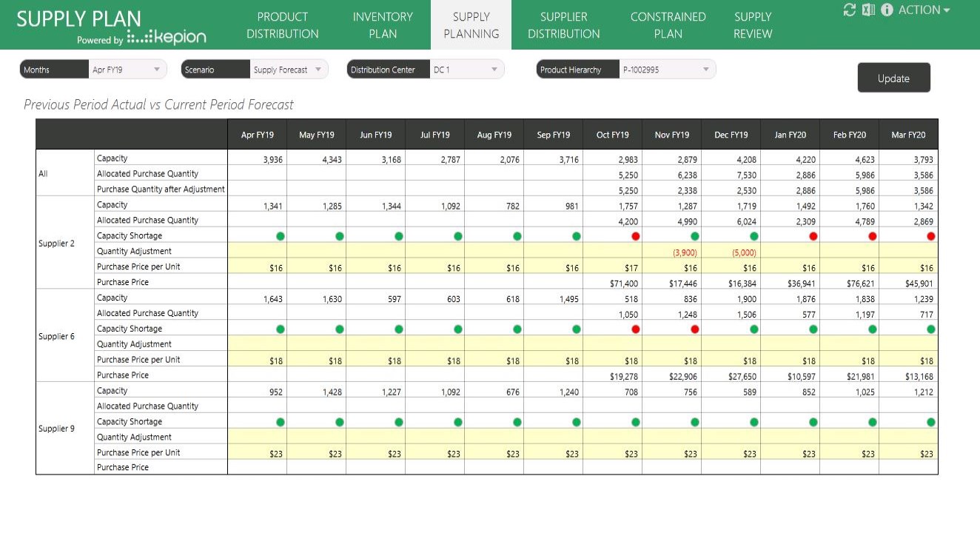Click Supplier 9 green shortage dot for Oct FY19
The height and width of the screenshot is (533, 980).
click(635, 422)
